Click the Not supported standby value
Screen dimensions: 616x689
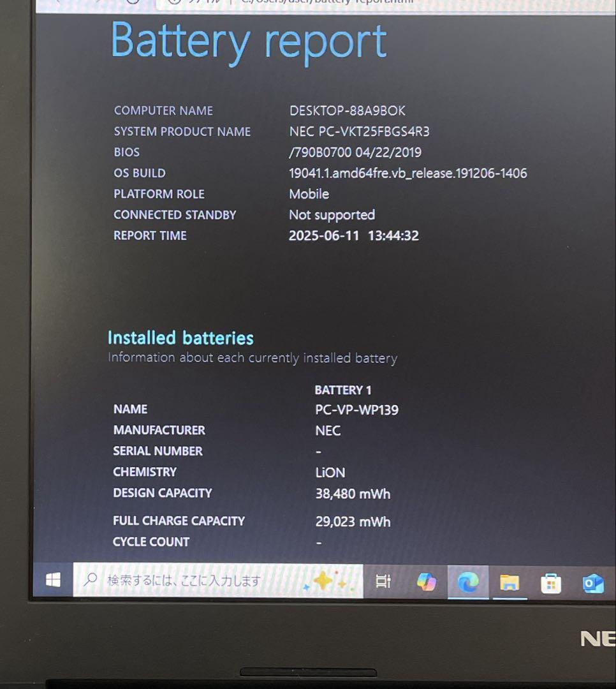coord(332,215)
